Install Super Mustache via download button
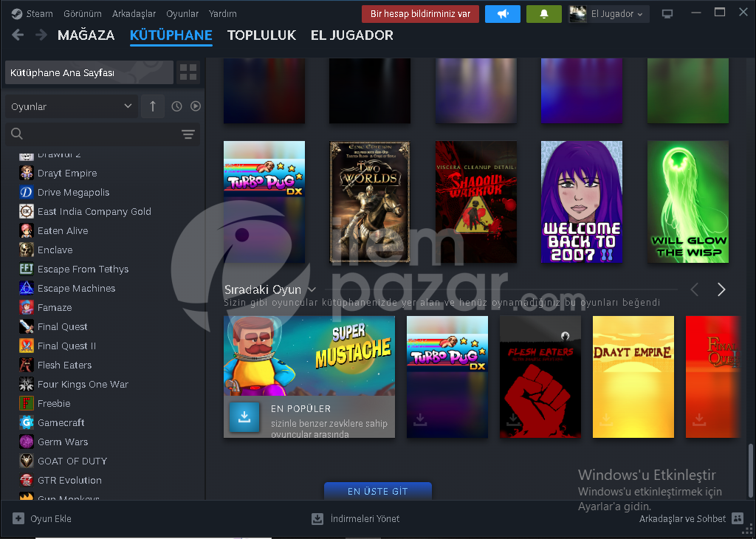The image size is (756, 539). click(244, 416)
